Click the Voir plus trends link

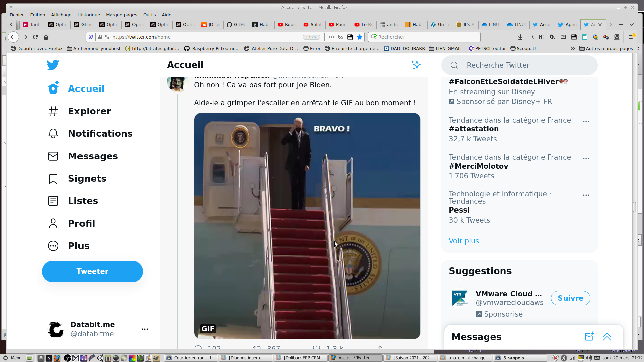click(464, 241)
